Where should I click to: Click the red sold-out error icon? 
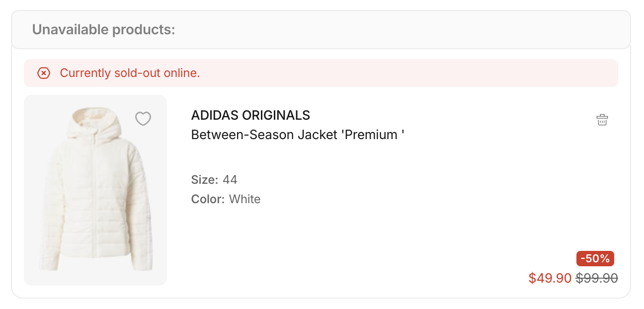tap(44, 73)
